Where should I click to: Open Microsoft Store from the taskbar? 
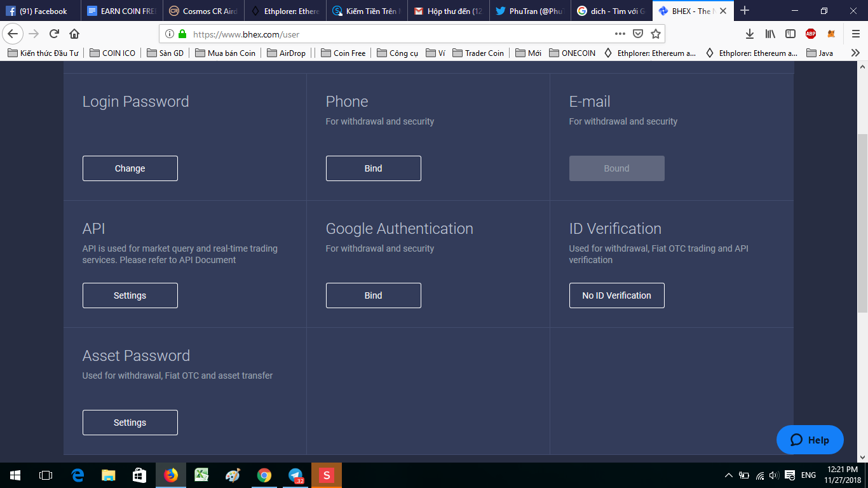coord(140,475)
